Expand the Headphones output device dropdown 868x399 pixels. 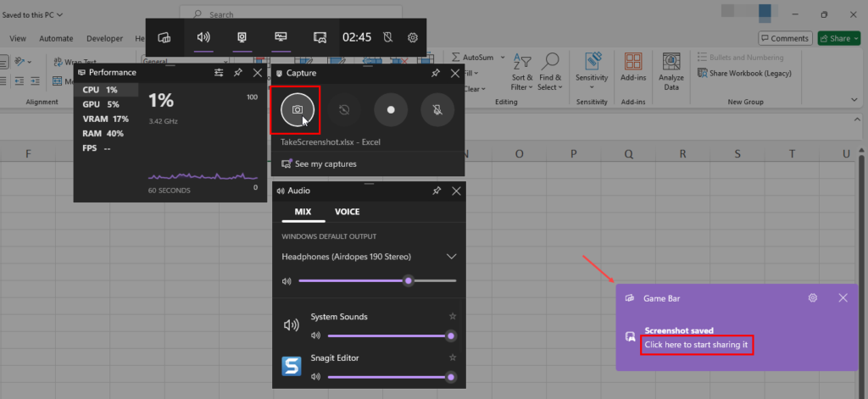click(x=451, y=257)
